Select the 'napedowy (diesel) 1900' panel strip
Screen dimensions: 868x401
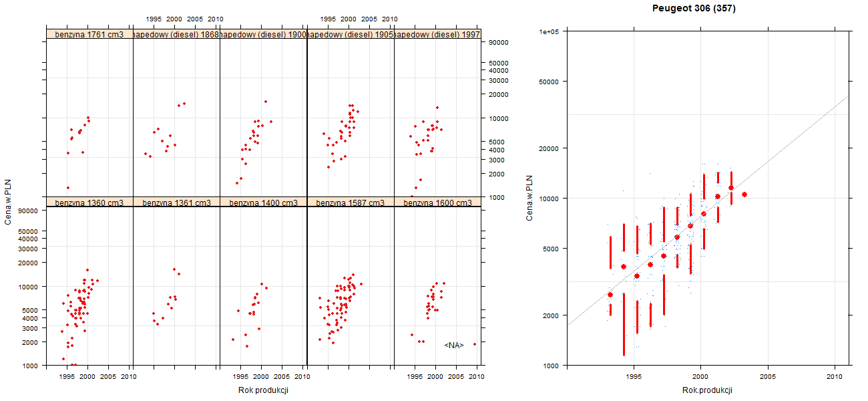263,33
